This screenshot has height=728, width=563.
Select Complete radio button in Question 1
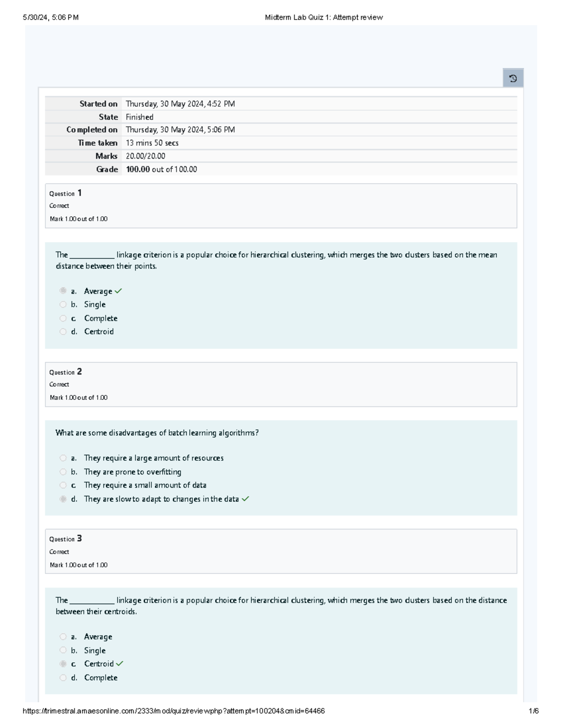(x=63, y=318)
